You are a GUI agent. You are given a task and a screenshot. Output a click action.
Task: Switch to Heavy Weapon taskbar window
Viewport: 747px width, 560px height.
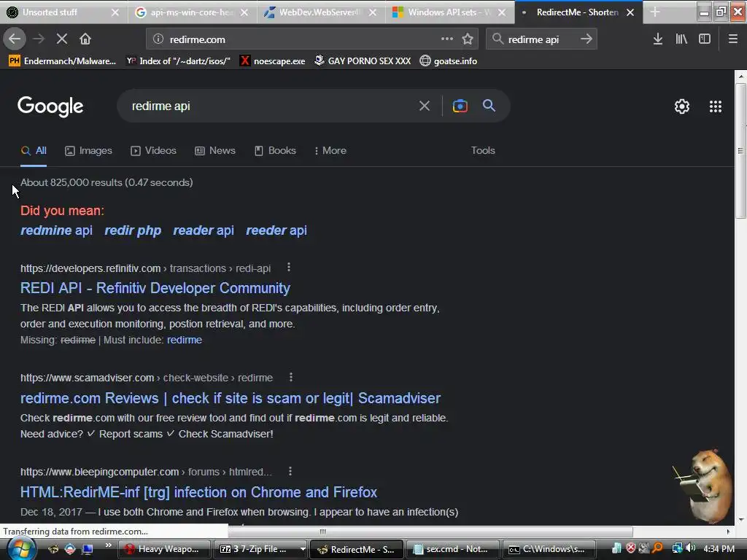pos(164,549)
